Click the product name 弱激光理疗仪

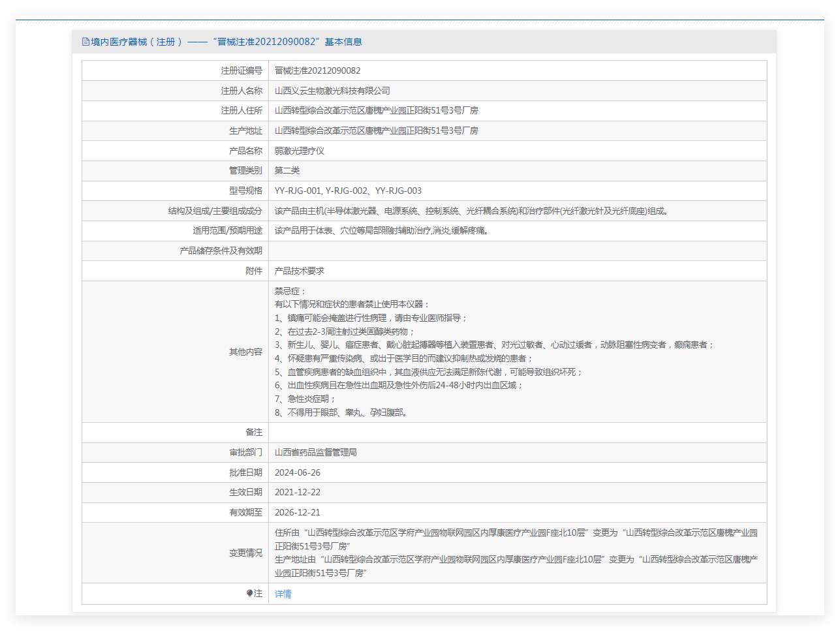pos(299,151)
